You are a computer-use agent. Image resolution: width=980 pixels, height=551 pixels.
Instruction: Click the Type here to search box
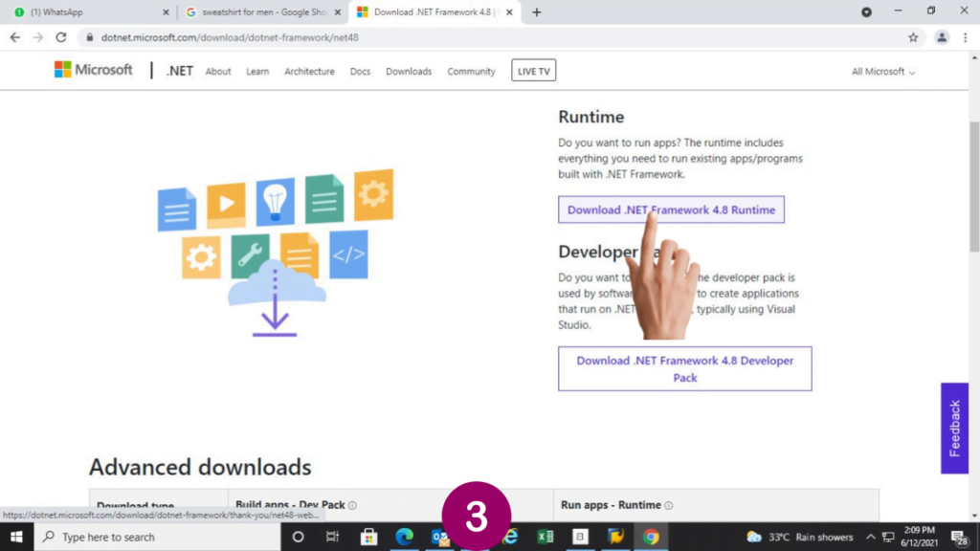pyautogui.click(x=158, y=537)
